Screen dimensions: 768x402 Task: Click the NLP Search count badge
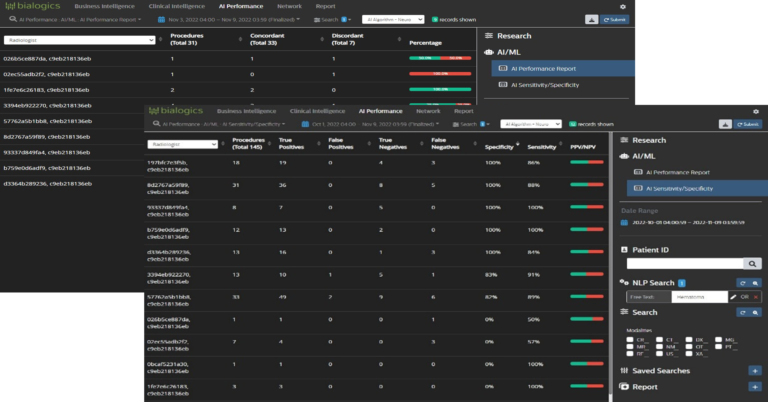tap(682, 283)
